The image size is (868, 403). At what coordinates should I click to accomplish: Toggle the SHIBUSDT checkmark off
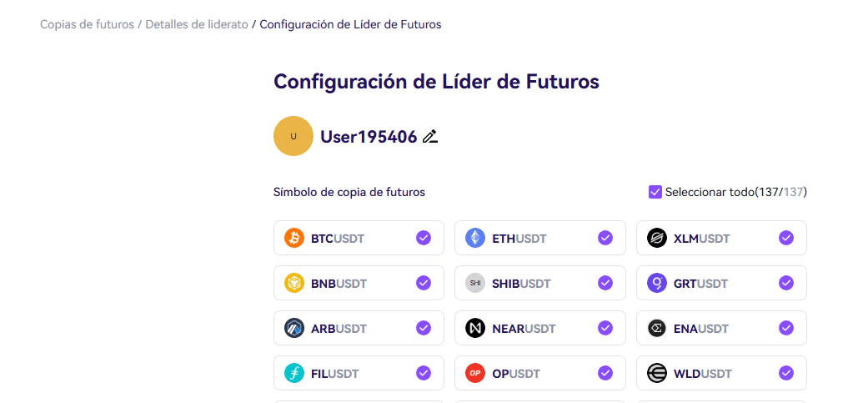click(x=605, y=284)
